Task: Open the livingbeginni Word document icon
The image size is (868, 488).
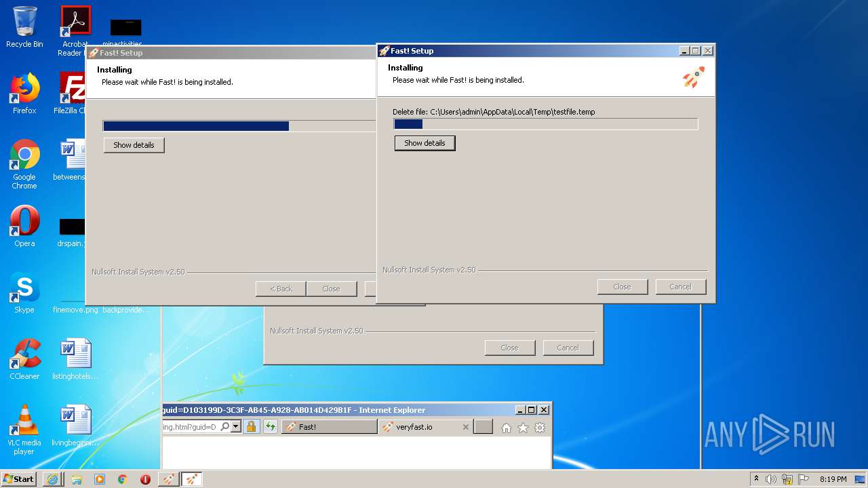Action: pos(75,426)
